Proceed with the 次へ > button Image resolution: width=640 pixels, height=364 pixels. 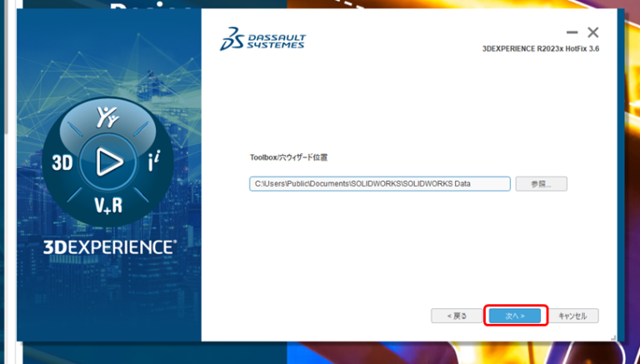pyautogui.click(x=516, y=317)
